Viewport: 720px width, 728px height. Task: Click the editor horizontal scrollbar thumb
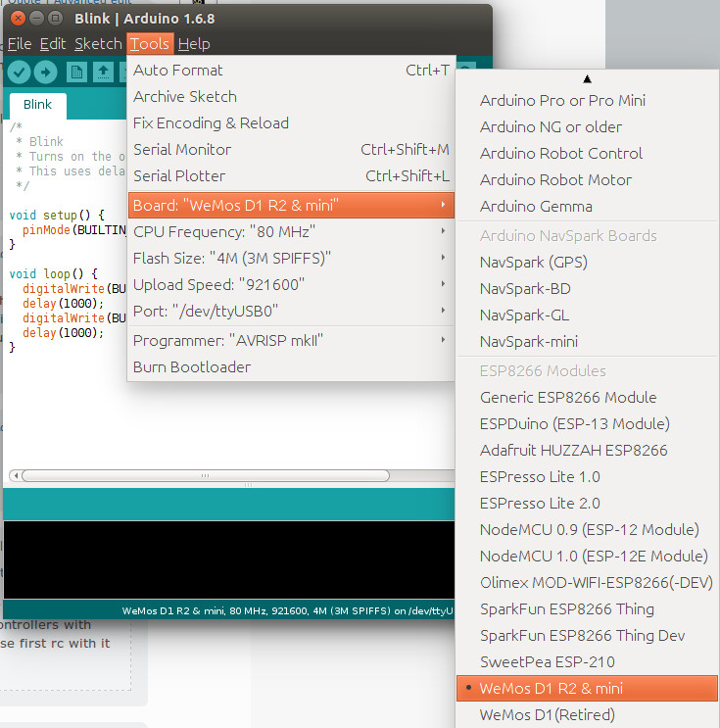click(x=205, y=475)
